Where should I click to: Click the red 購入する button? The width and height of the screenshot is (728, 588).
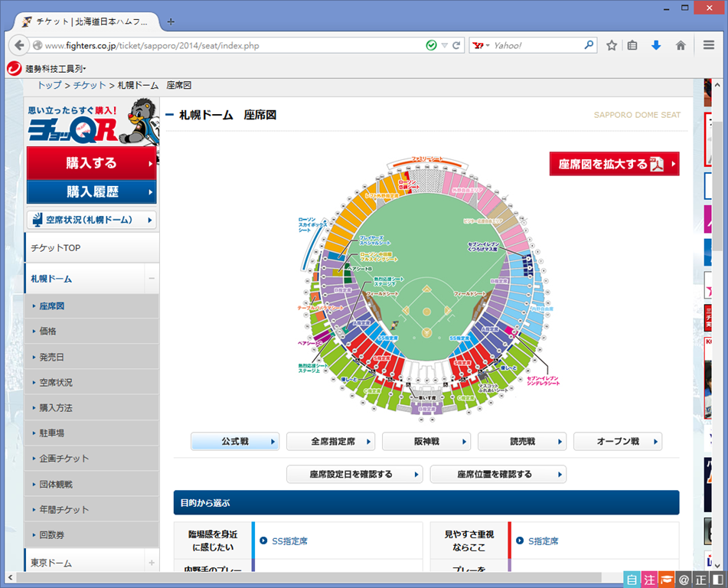(x=91, y=163)
